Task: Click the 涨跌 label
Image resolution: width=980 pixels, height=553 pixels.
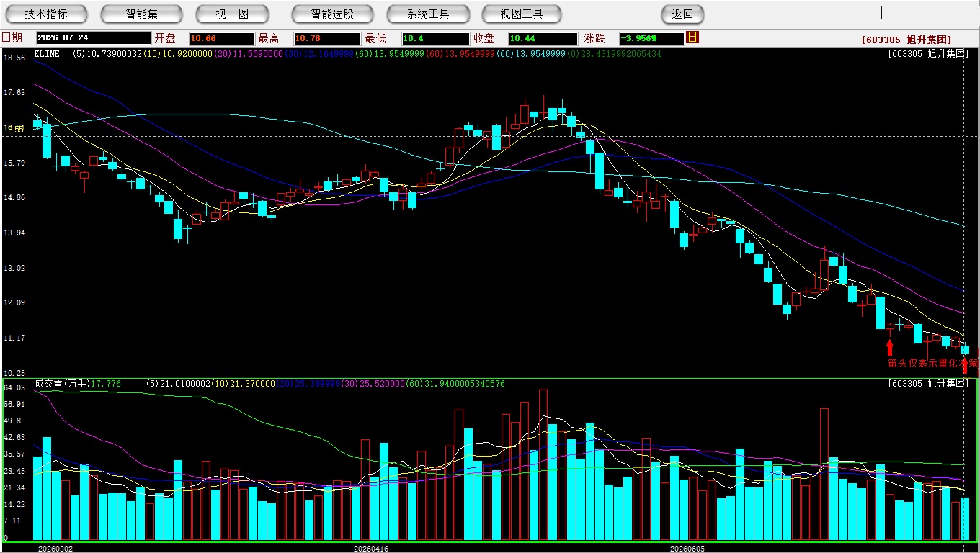Action: click(x=595, y=38)
